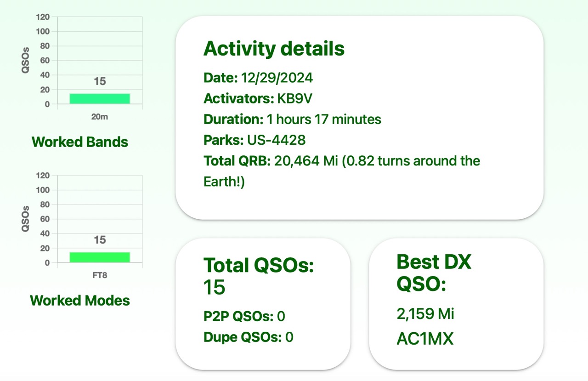Select the Worked Bands chart title
This screenshot has width=588, height=381.
(x=80, y=142)
